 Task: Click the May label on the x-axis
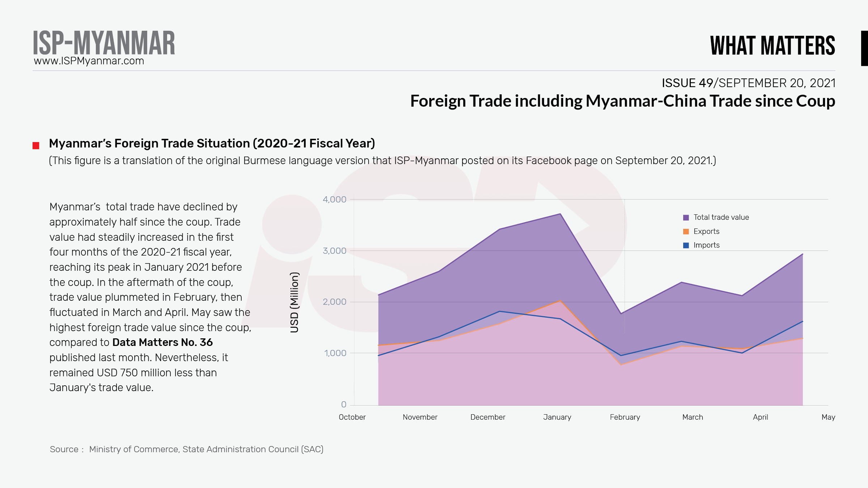(828, 417)
